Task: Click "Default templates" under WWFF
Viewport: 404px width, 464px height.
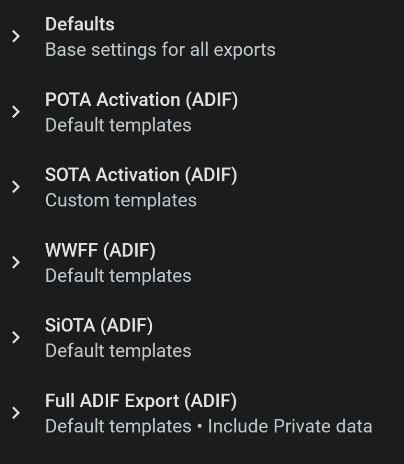Action: coord(118,276)
